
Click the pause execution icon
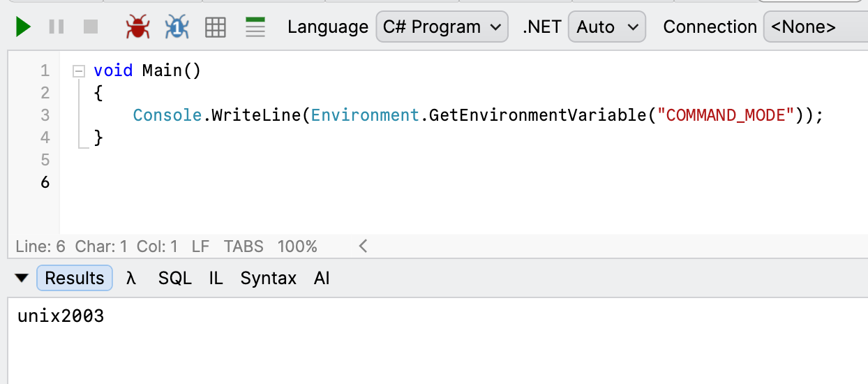click(57, 27)
